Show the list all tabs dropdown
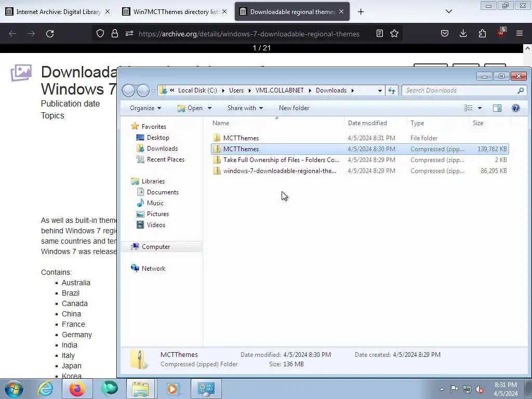 pos(448,11)
